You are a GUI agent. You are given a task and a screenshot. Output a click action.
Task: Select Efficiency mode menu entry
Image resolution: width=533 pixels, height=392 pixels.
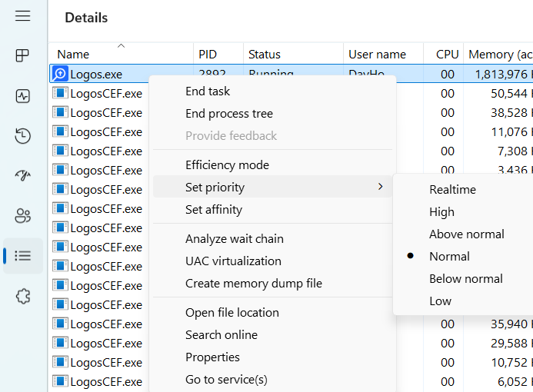[227, 165]
